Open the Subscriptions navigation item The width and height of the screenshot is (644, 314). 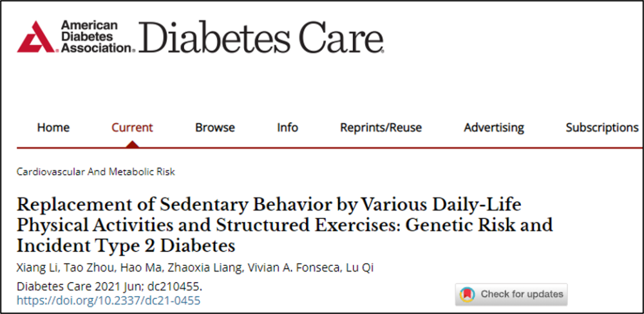point(602,127)
